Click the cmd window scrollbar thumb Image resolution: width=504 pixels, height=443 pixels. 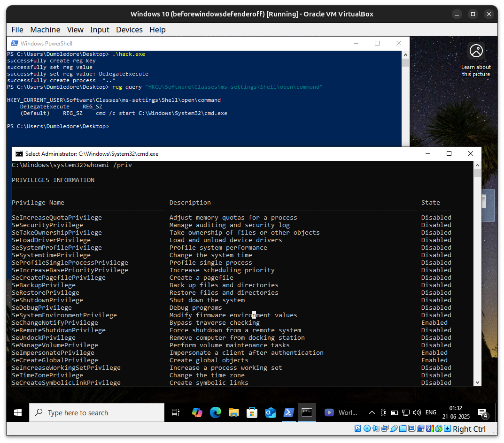[x=477, y=173]
